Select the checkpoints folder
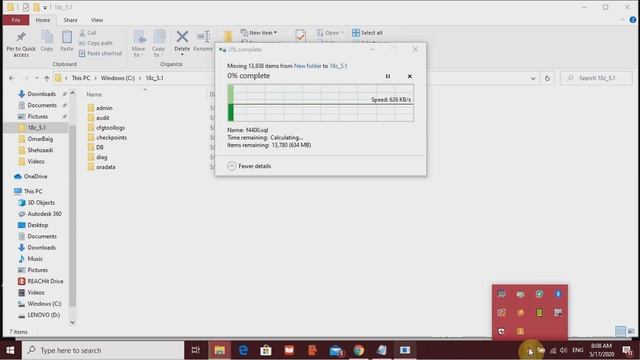Viewport: 640px width, 360px height. coord(107,138)
